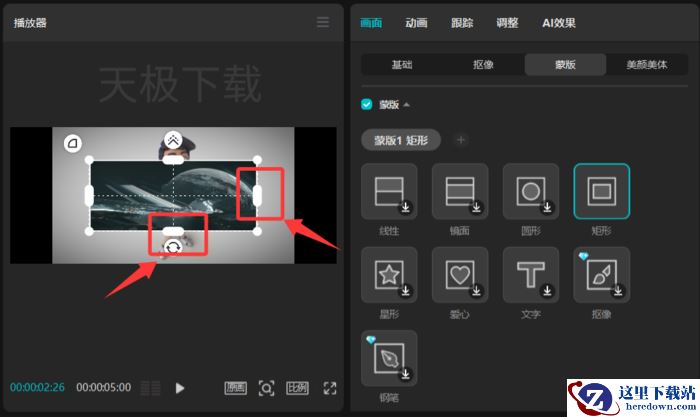Click the right edge mask width handle
Screen dimensions: 700x417
[257, 196]
